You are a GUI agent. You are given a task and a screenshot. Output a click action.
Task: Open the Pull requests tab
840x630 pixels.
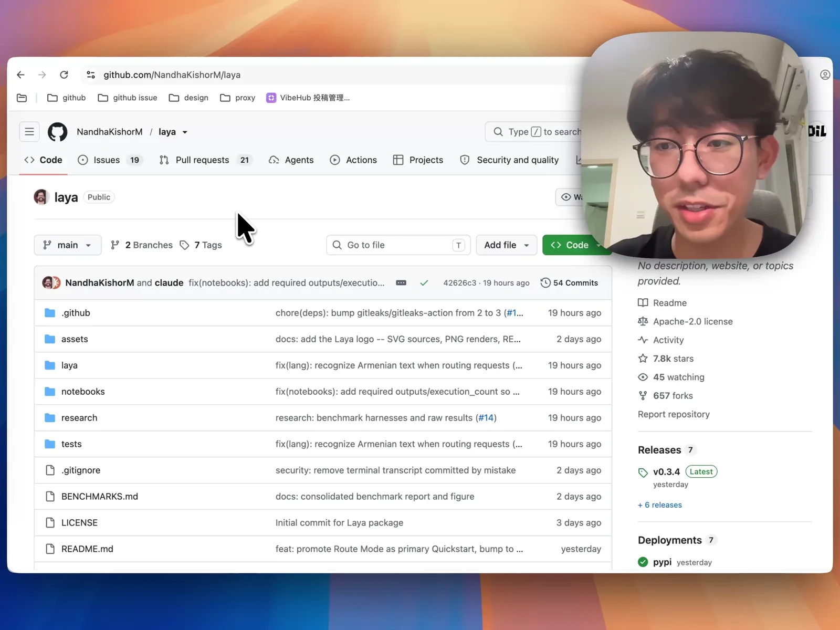pyautogui.click(x=206, y=160)
